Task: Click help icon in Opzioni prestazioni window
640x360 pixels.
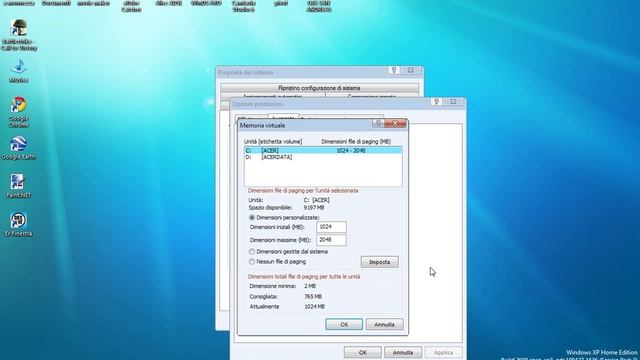Action: click(436, 101)
